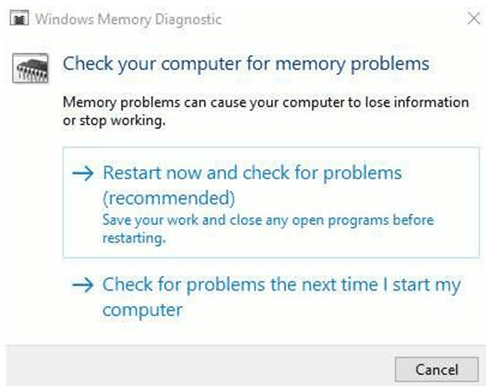Select the arrow beside Check for problems next time

point(83,285)
